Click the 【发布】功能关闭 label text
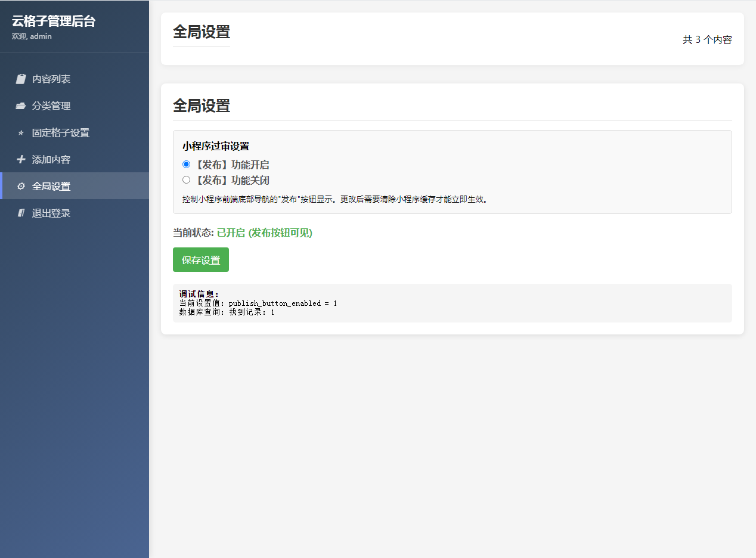 231,180
